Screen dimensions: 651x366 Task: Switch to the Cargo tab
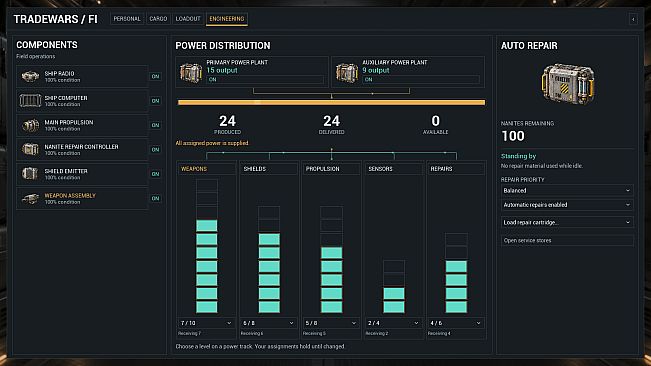click(158, 19)
